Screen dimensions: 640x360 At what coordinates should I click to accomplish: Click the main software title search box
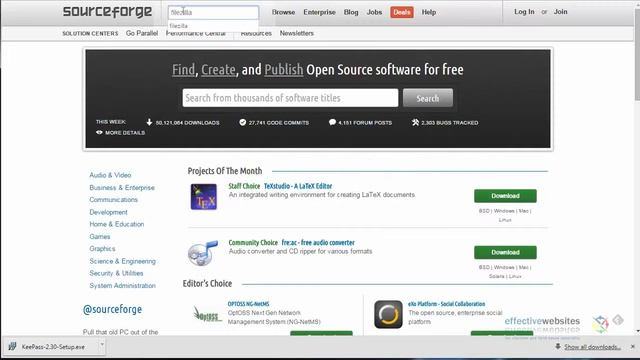click(290, 98)
